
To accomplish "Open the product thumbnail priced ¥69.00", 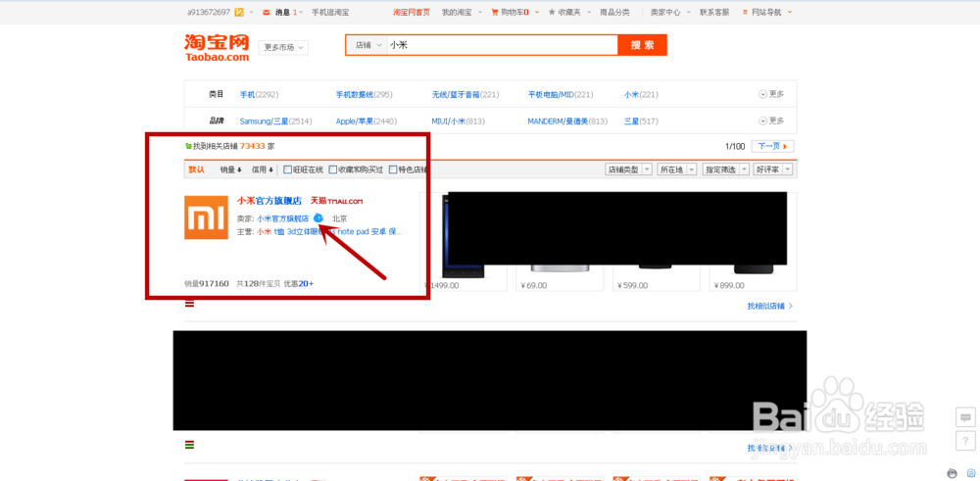I will (560, 241).
